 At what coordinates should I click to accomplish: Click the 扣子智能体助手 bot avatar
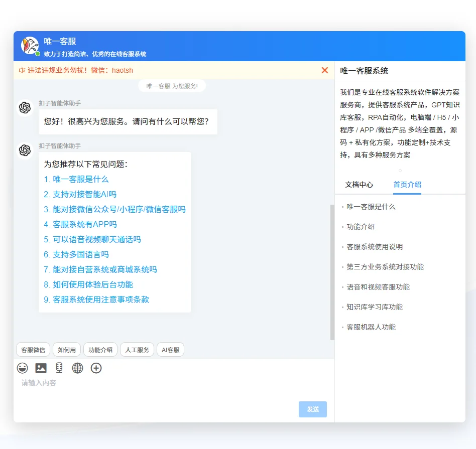point(25,108)
